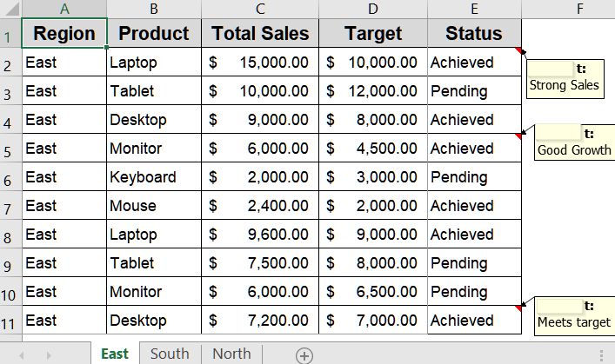
Task: Click the select-all corner triangle
Action: pyautogui.click(x=11, y=9)
